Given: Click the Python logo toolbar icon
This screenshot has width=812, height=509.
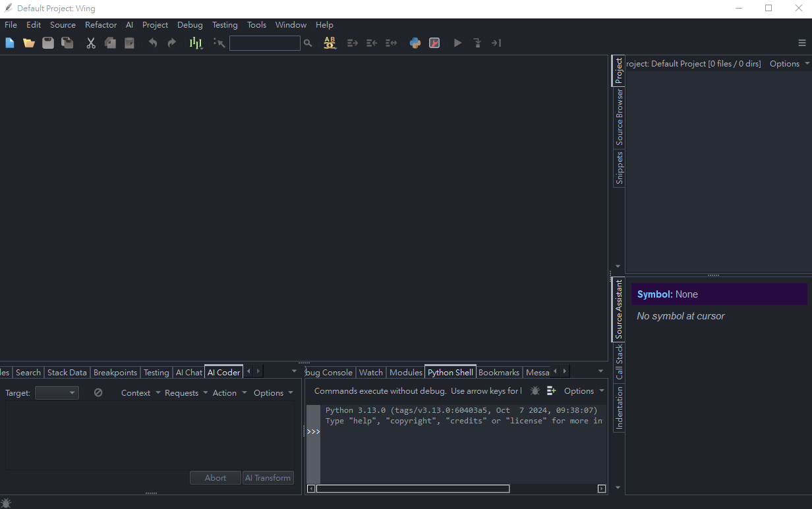Looking at the screenshot, I should [415, 43].
